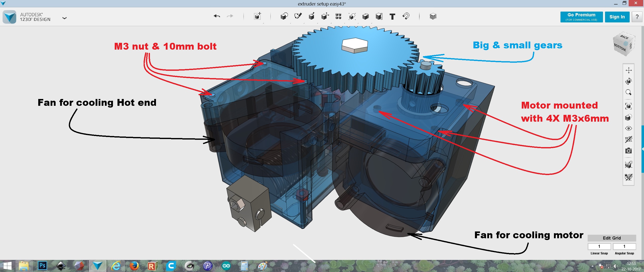Image resolution: width=644 pixels, height=272 pixels.
Task: Open the Windows Start menu
Action: click(x=7, y=266)
